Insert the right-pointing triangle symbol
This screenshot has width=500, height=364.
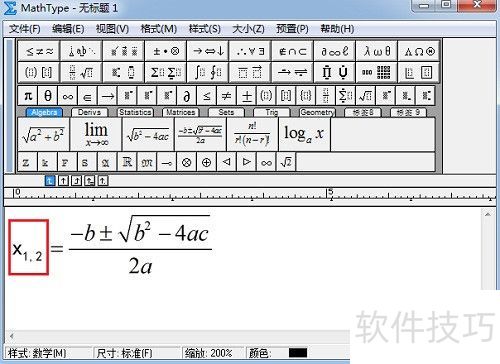[247, 162]
